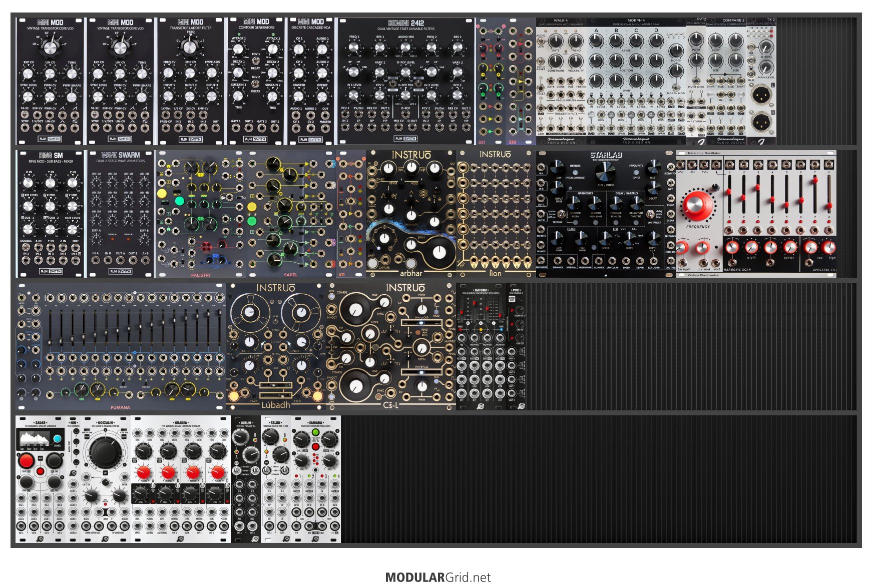Click the center knob on Harmonic Oscillator
The width and height of the screenshot is (877, 588).
click(x=789, y=247)
